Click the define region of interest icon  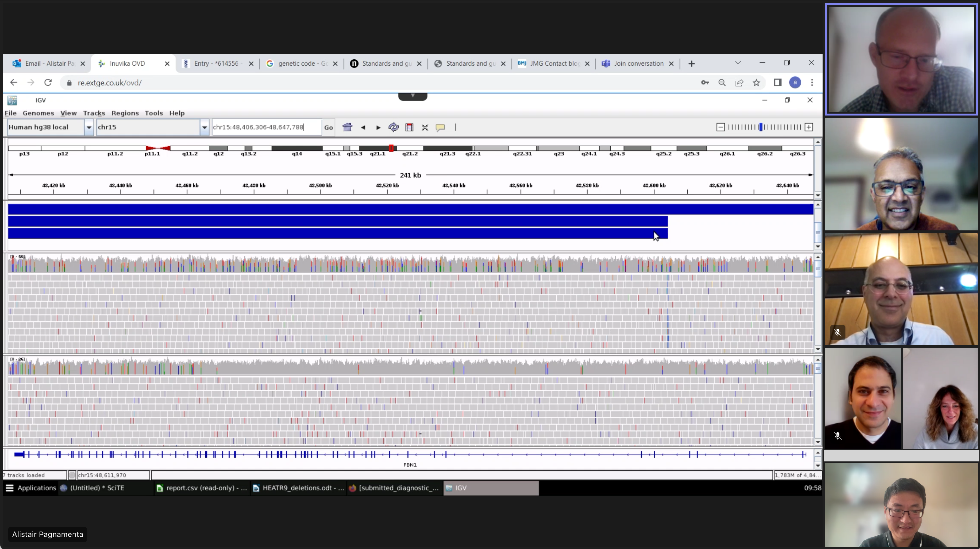coord(409,128)
